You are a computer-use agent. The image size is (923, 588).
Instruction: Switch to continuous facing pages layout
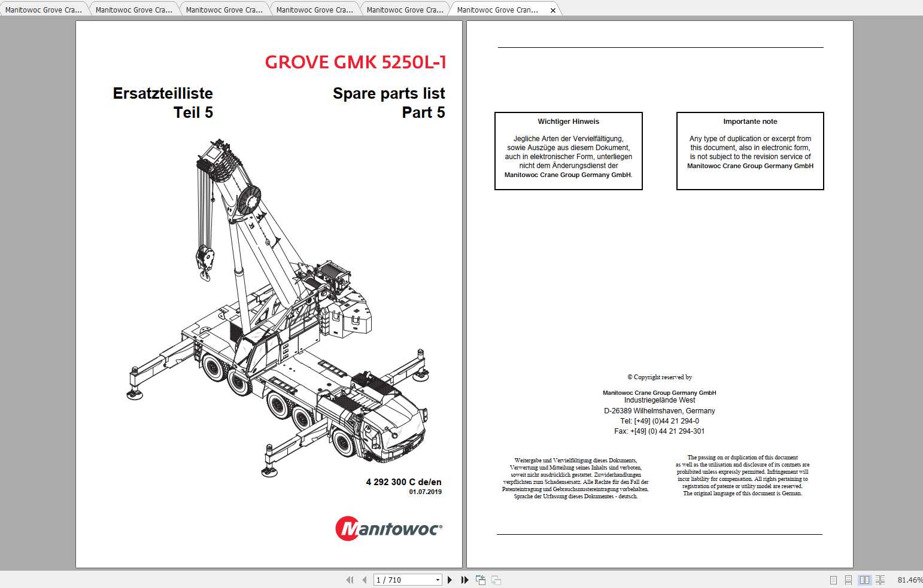pyautogui.click(x=880, y=580)
